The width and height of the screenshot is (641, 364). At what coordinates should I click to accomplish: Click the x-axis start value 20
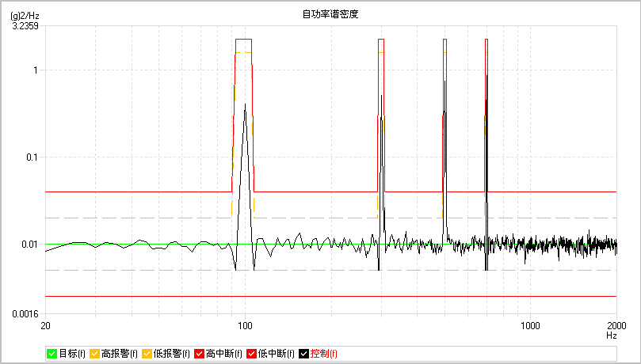(x=46, y=326)
